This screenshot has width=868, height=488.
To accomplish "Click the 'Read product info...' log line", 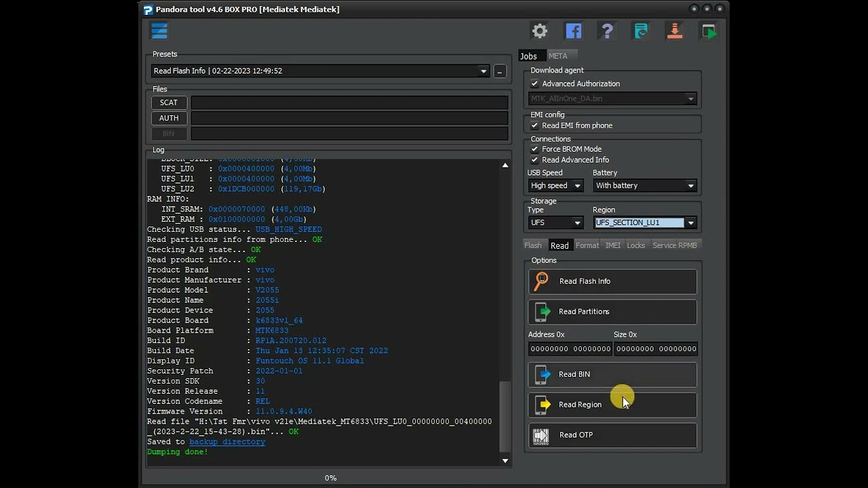I will tap(201, 260).
